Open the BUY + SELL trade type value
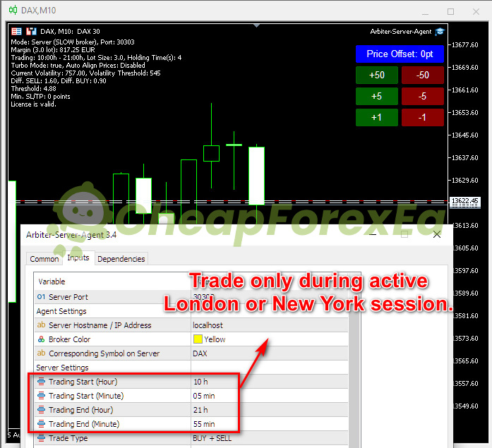 (269, 438)
